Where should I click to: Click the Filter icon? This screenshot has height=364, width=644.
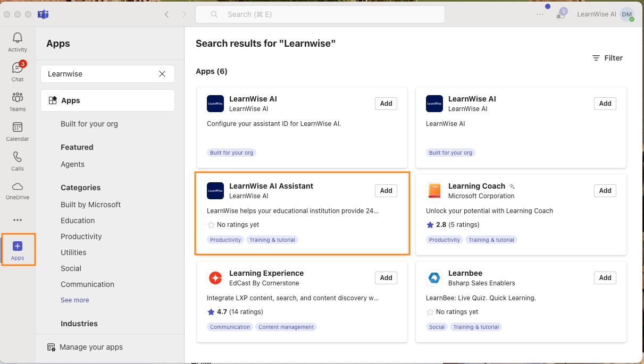(596, 58)
